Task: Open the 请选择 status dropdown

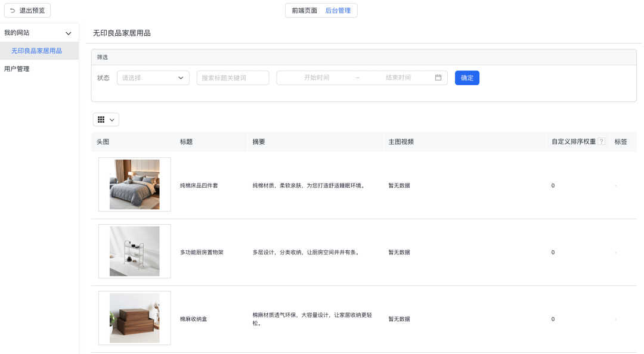Action: click(x=153, y=77)
